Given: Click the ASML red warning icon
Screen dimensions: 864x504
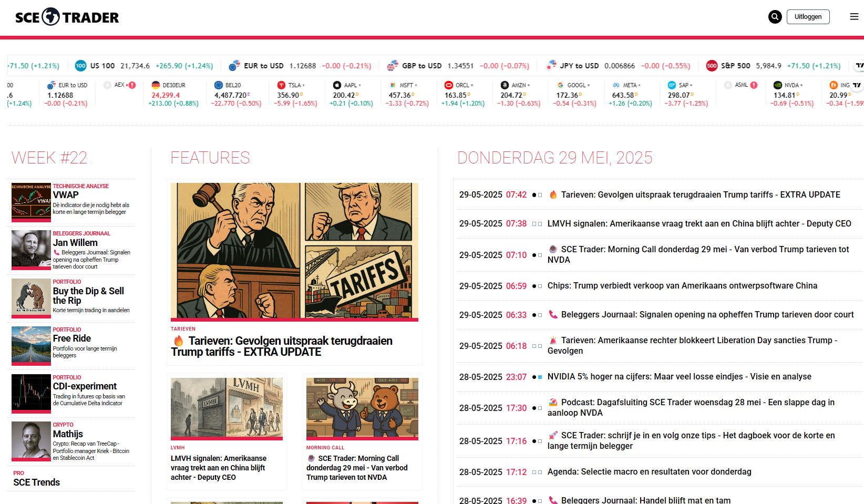Looking at the screenshot, I should coord(754,85).
